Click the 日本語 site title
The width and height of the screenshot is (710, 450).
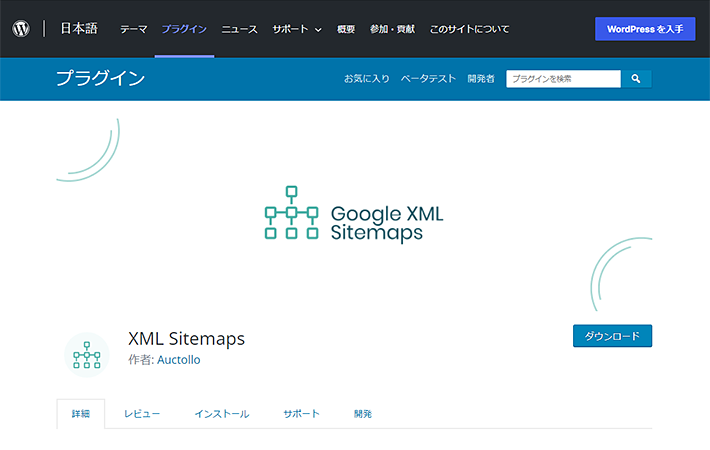click(x=79, y=29)
